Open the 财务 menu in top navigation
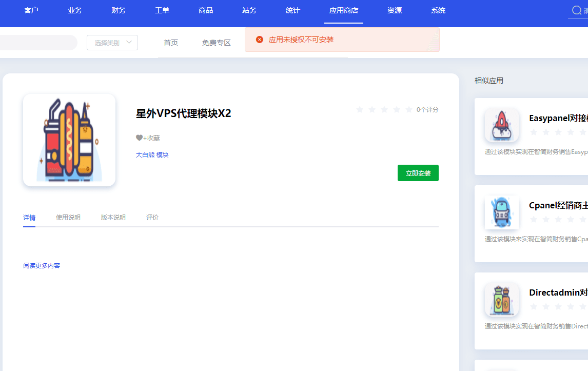The width and height of the screenshot is (588, 371). 119,10
